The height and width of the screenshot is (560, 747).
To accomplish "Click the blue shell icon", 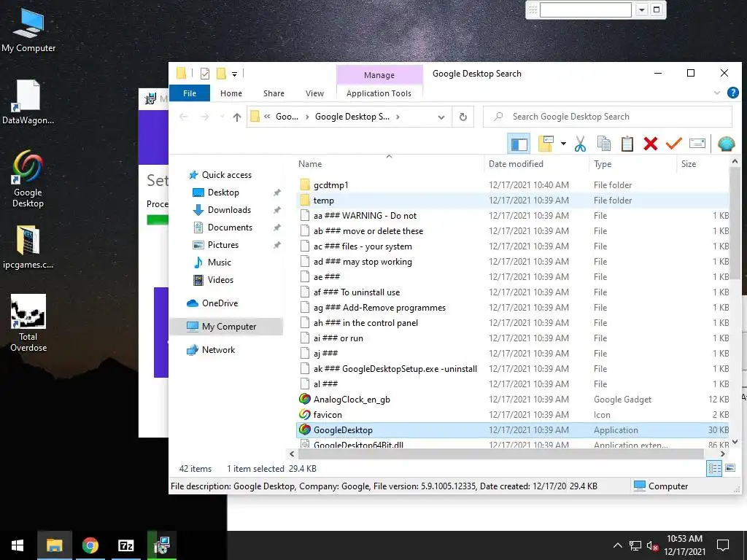I will pyautogui.click(x=727, y=144).
